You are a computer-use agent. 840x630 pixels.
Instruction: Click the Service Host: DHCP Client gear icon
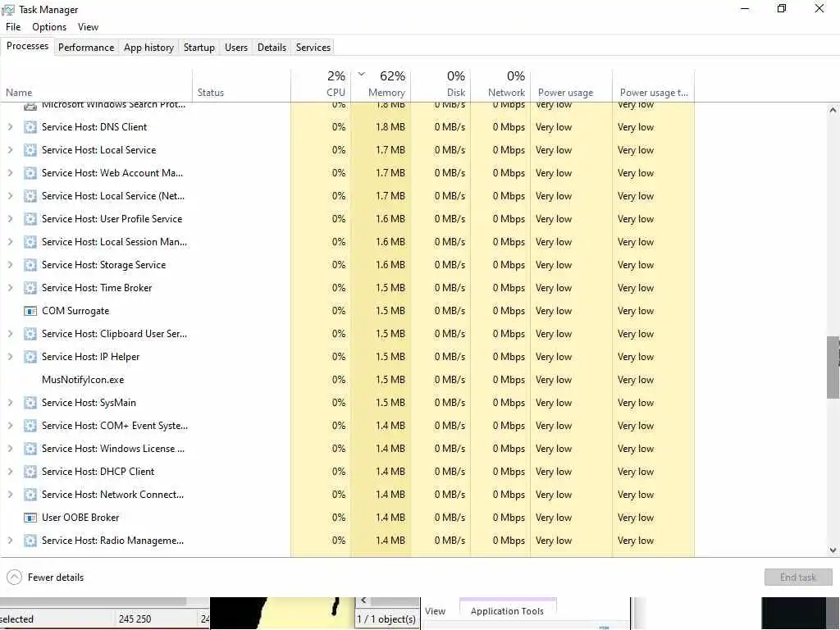click(x=30, y=472)
